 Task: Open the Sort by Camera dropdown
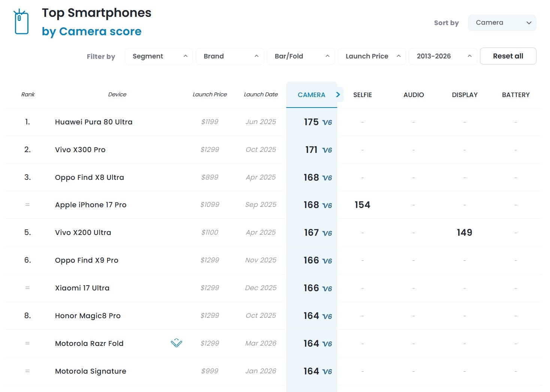[x=502, y=22]
